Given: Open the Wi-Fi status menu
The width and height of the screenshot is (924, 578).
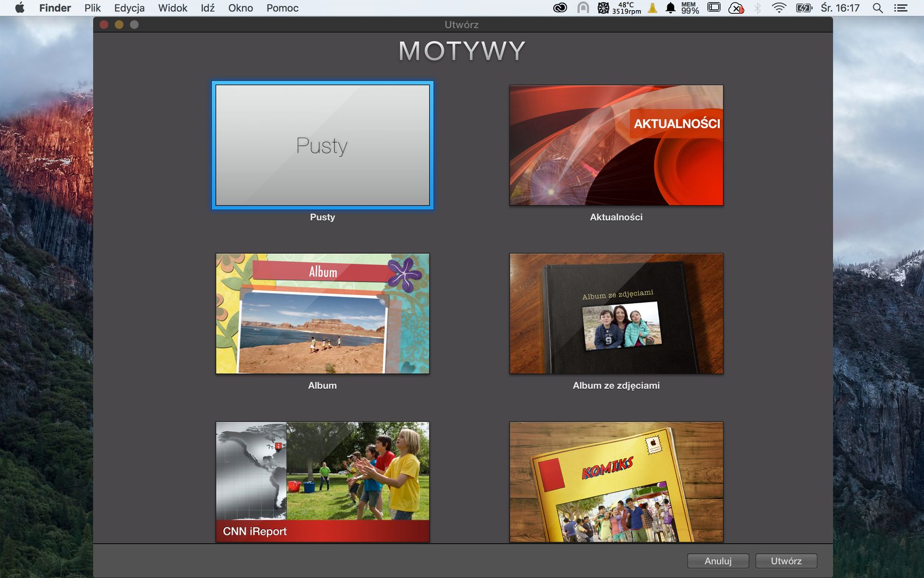Looking at the screenshot, I should click(779, 8).
